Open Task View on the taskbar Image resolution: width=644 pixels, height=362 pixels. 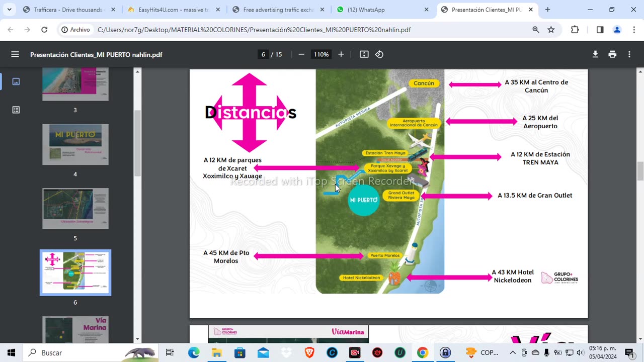point(170,352)
